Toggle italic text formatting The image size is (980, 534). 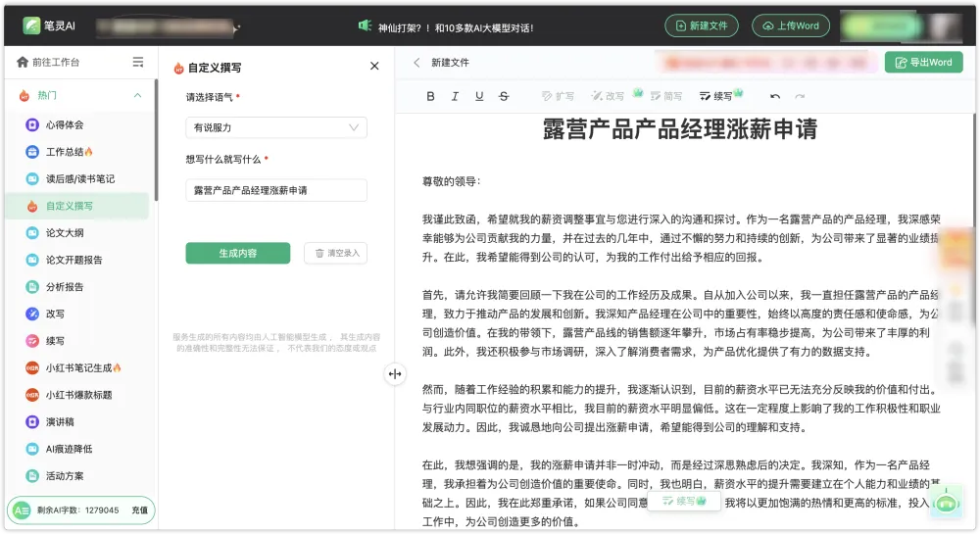point(455,96)
